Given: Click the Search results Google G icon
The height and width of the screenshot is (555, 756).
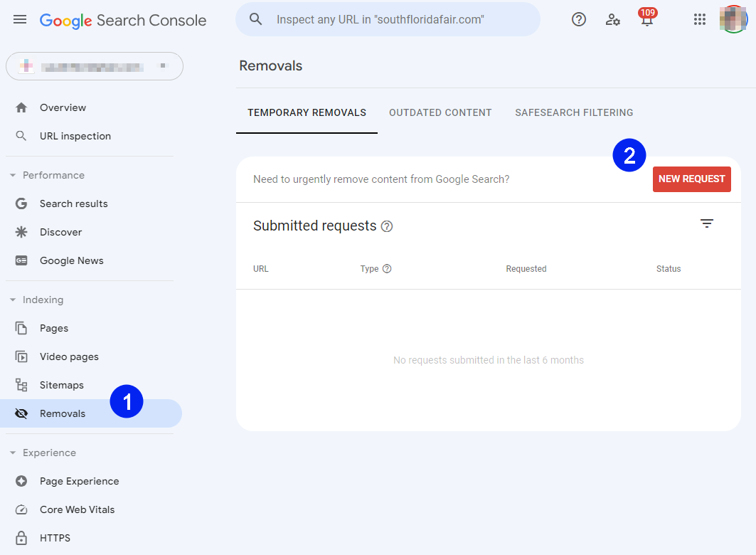Looking at the screenshot, I should [x=21, y=203].
